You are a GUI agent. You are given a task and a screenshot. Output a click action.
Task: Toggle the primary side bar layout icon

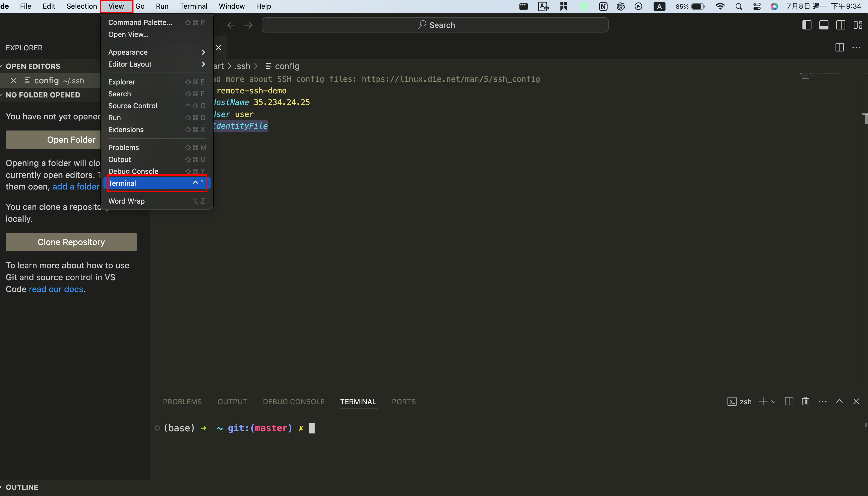[807, 25]
